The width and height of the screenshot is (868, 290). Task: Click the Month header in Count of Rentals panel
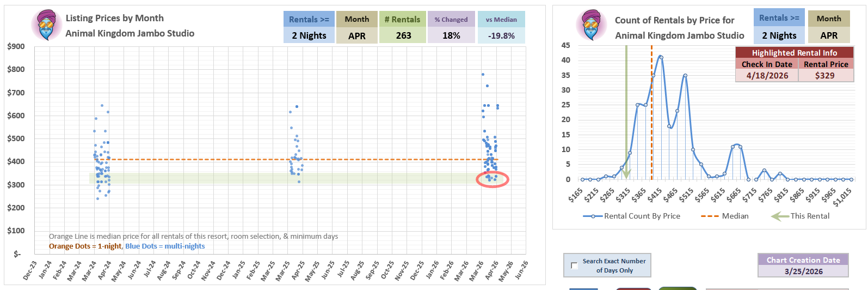tap(829, 19)
